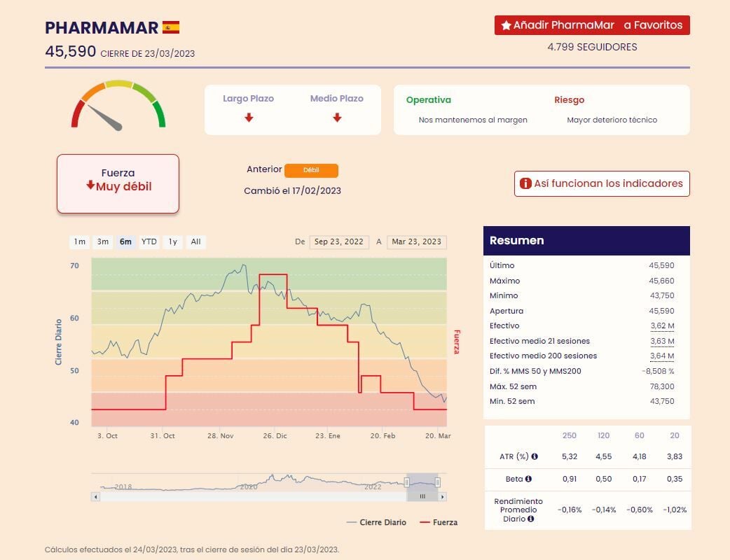
Task: Click Nos mantenemos al margen text
Action: [473, 120]
